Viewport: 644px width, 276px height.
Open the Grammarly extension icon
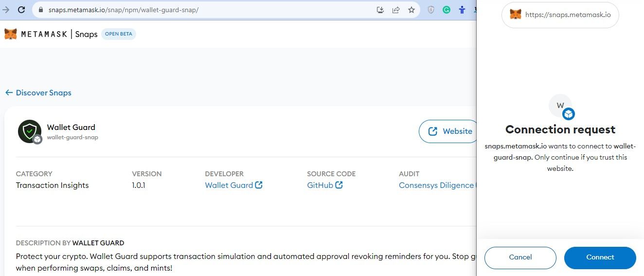point(447,10)
